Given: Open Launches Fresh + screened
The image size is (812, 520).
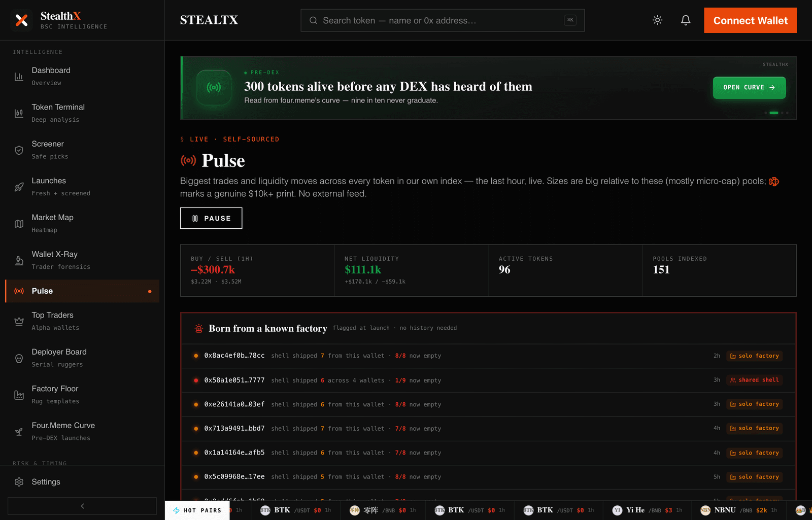Looking at the screenshot, I should tap(82, 187).
